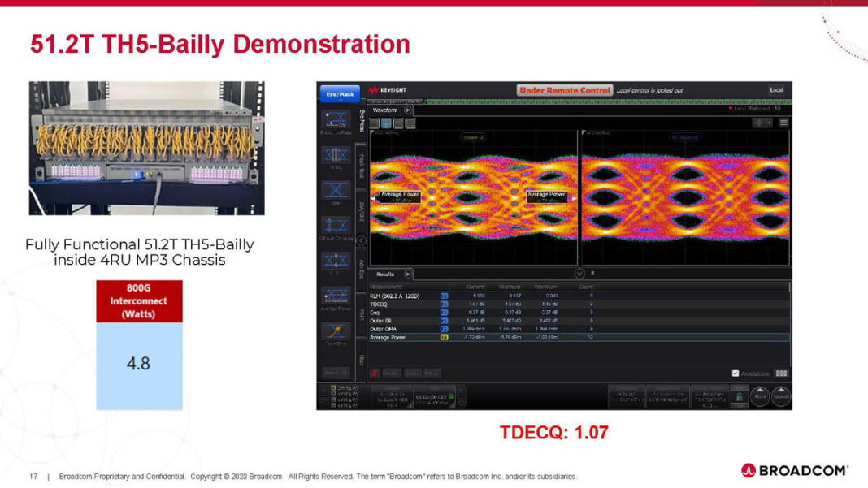Select the TDEC measurement icon
The height and width of the screenshot is (488, 868).
click(x=336, y=154)
